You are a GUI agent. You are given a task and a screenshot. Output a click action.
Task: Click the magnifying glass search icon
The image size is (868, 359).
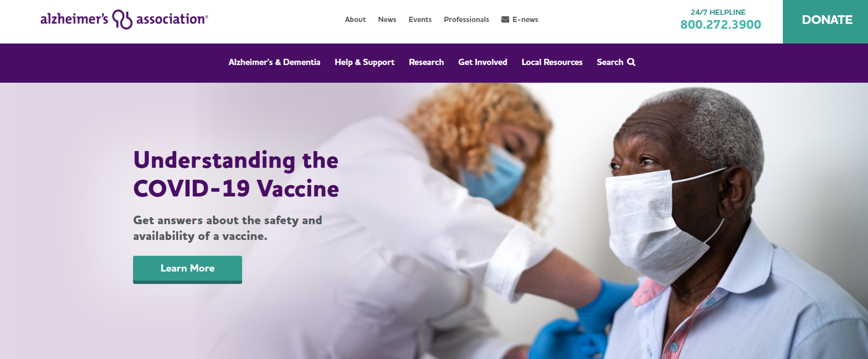pyautogui.click(x=631, y=62)
